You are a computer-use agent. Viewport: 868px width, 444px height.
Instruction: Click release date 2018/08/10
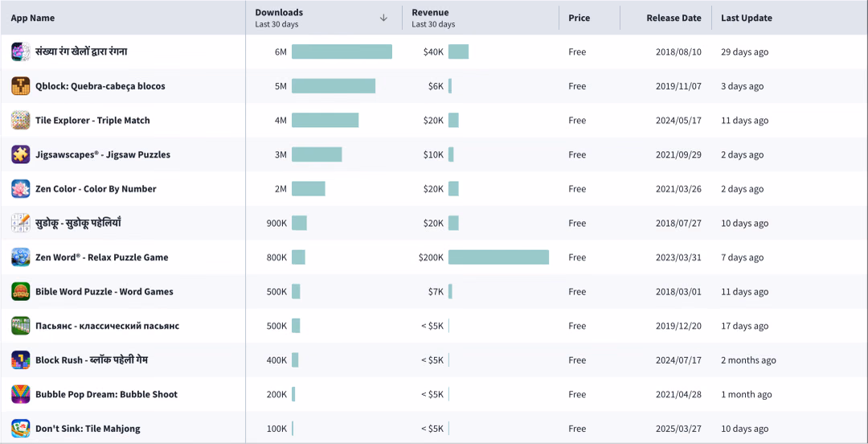678,51
